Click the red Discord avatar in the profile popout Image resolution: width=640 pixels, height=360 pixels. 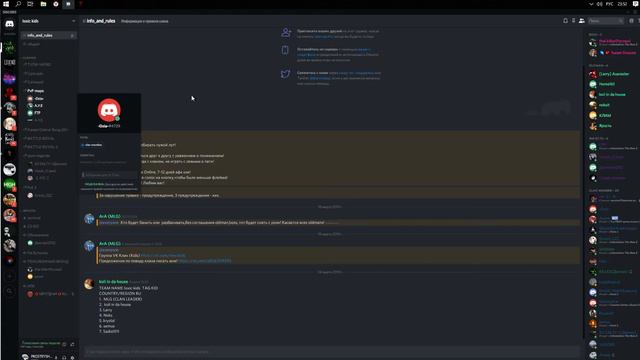coord(109,110)
